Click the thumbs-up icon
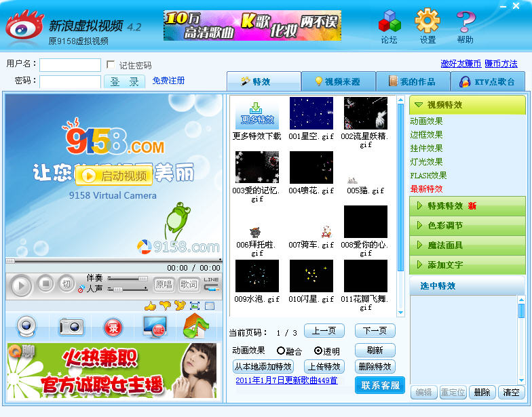The image size is (532, 417). point(151,306)
